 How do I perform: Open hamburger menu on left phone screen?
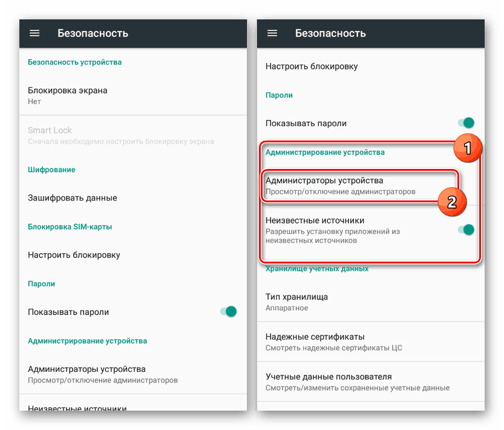pyautogui.click(x=34, y=33)
